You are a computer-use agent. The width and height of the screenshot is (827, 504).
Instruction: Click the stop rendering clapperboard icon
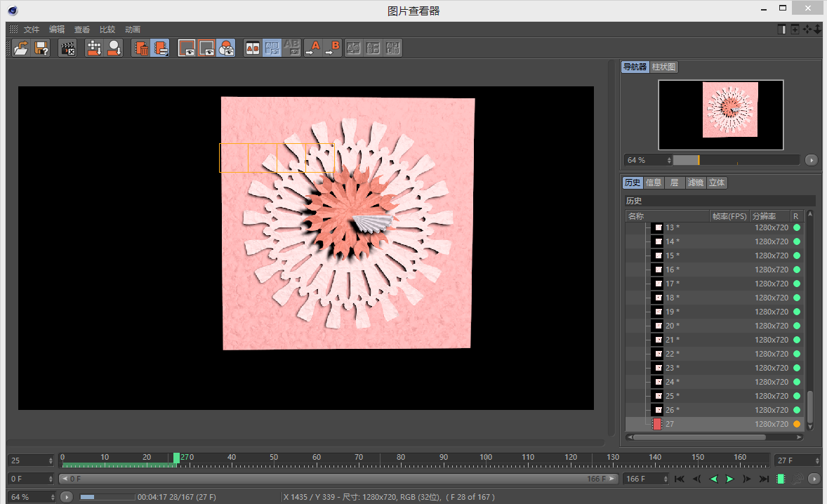[67, 48]
